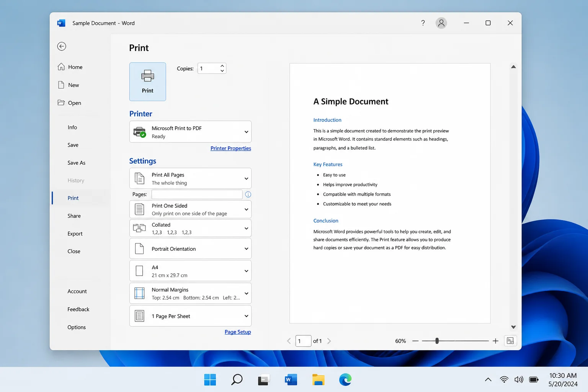Open the Normal Margins dropdown

[x=190, y=293]
